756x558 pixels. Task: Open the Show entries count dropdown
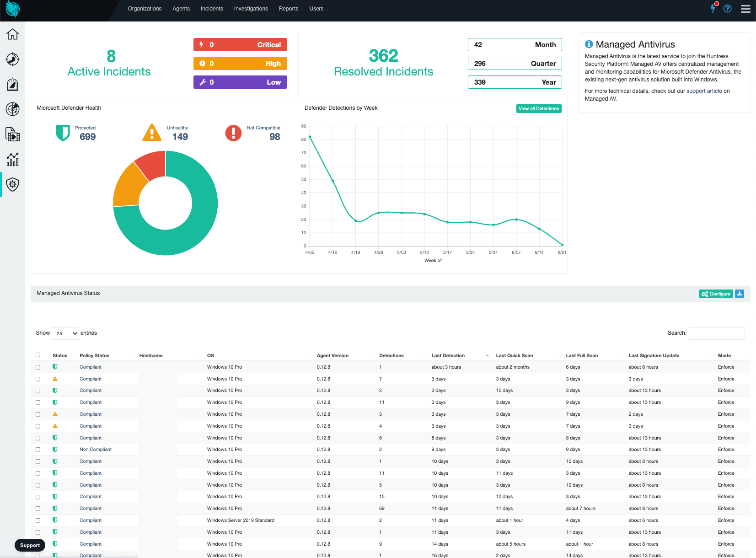click(65, 333)
